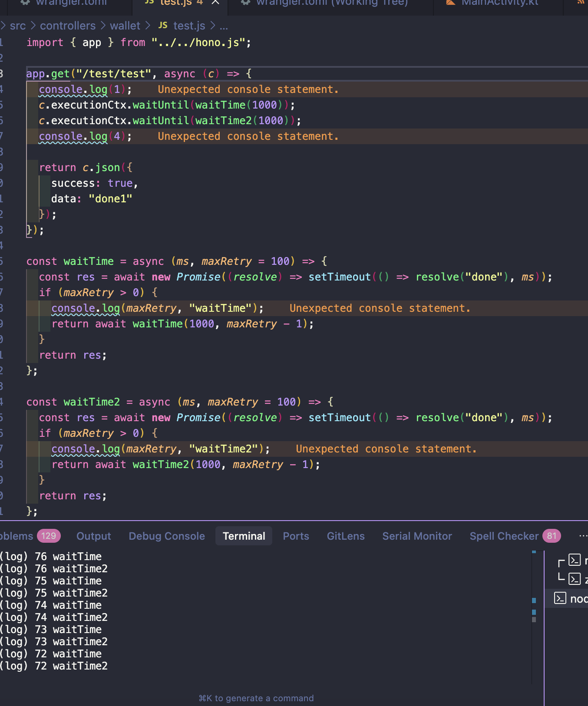
Task: Click 'return await waitTime2(1000, maxRetry - 1)'
Action: [x=186, y=465]
